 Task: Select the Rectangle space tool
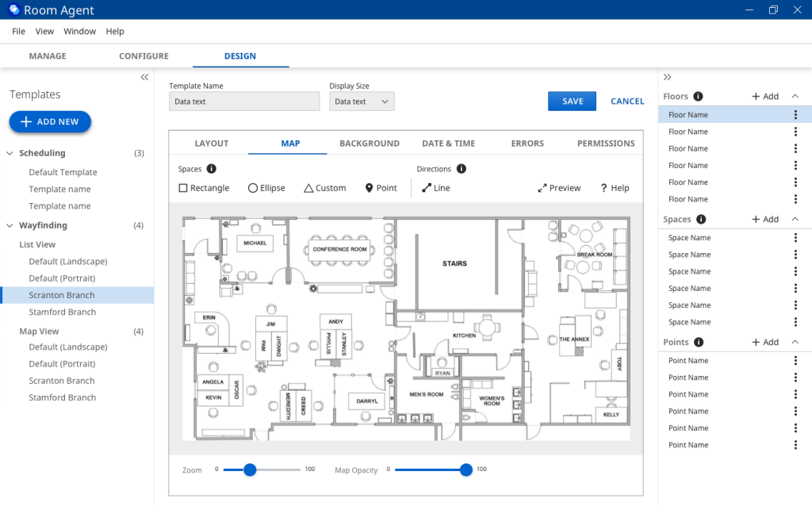(204, 188)
